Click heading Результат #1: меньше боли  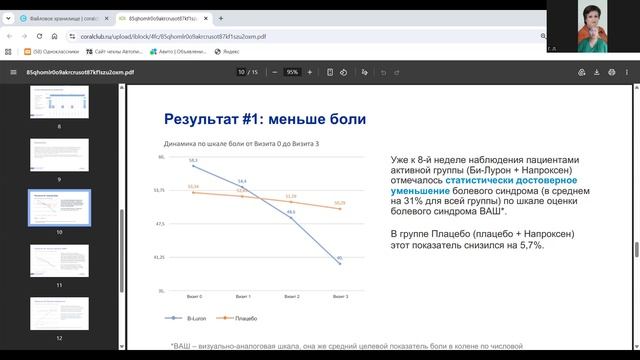pos(265,119)
